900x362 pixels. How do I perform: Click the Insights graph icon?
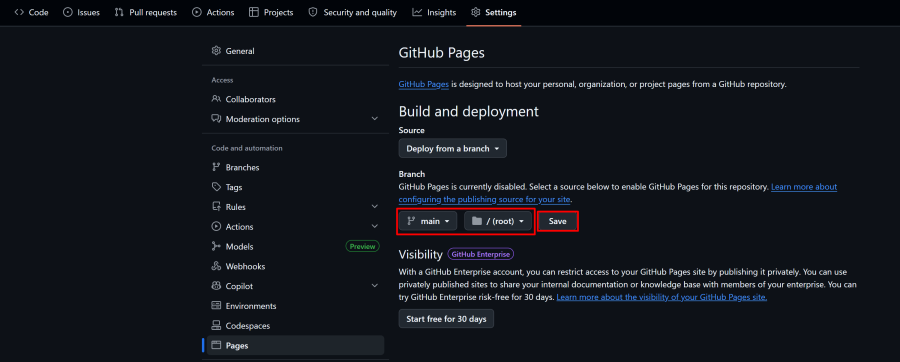(417, 12)
